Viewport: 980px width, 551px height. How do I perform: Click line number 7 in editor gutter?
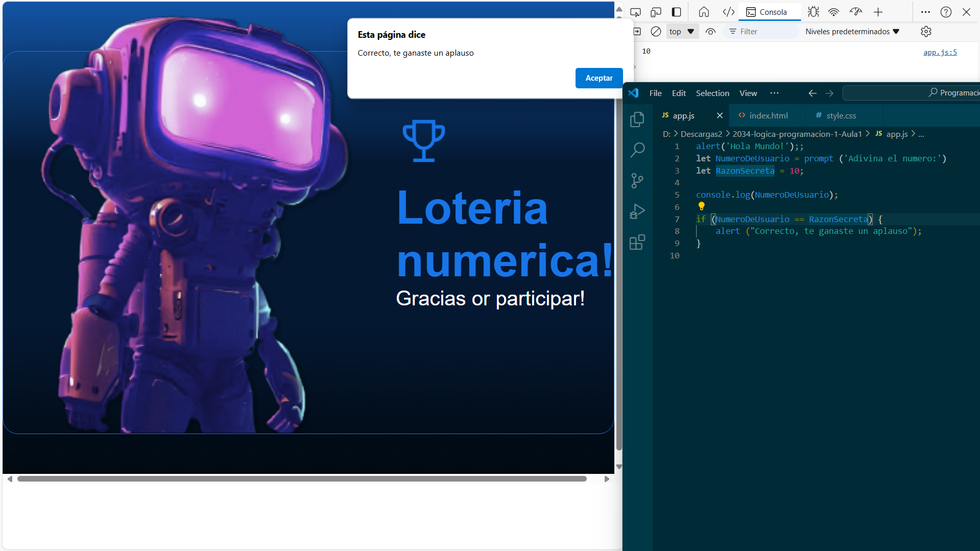(677, 220)
